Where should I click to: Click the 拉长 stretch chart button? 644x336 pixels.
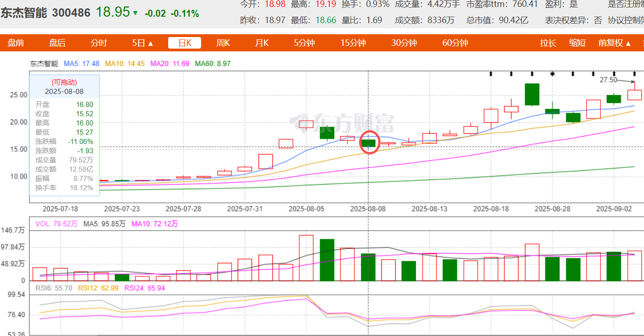click(548, 43)
